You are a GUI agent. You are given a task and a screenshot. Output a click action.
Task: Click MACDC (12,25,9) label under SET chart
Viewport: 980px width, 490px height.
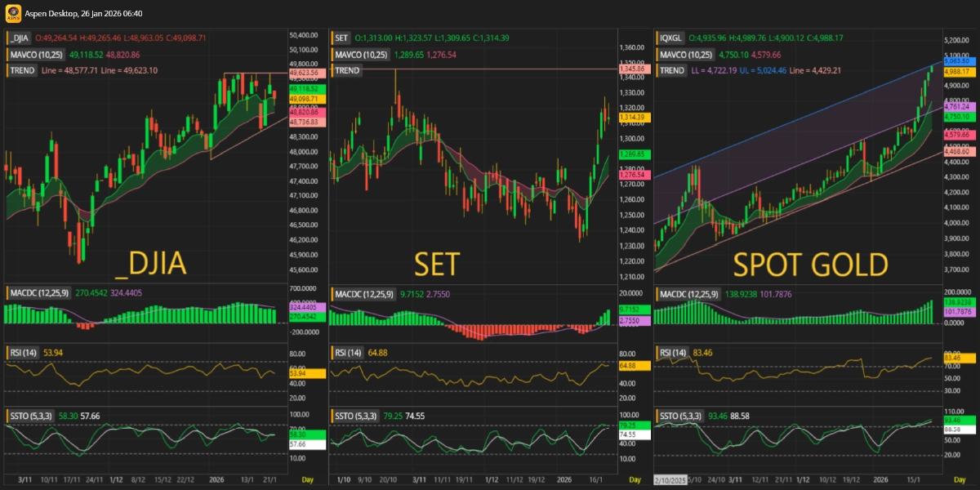click(x=362, y=294)
